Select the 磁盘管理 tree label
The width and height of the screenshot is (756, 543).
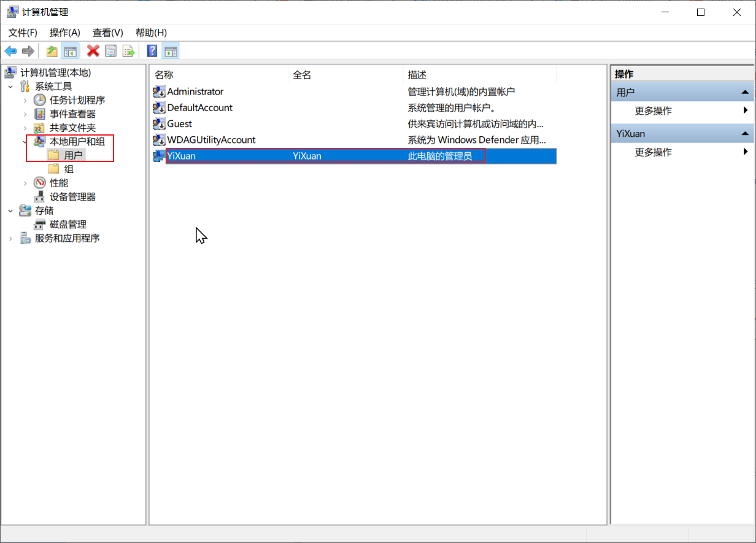pyautogui.click(x=68, y=225)
